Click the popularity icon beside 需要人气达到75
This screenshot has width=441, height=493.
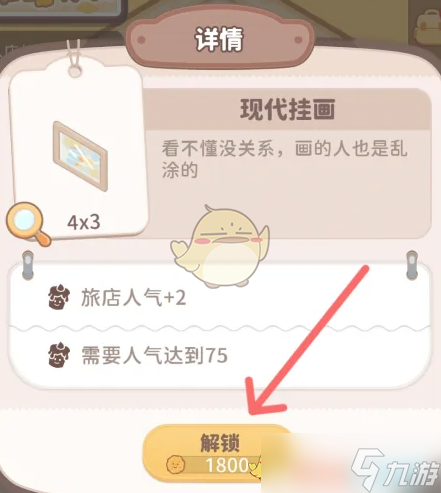pyautogui.click(x=59, y=355)
